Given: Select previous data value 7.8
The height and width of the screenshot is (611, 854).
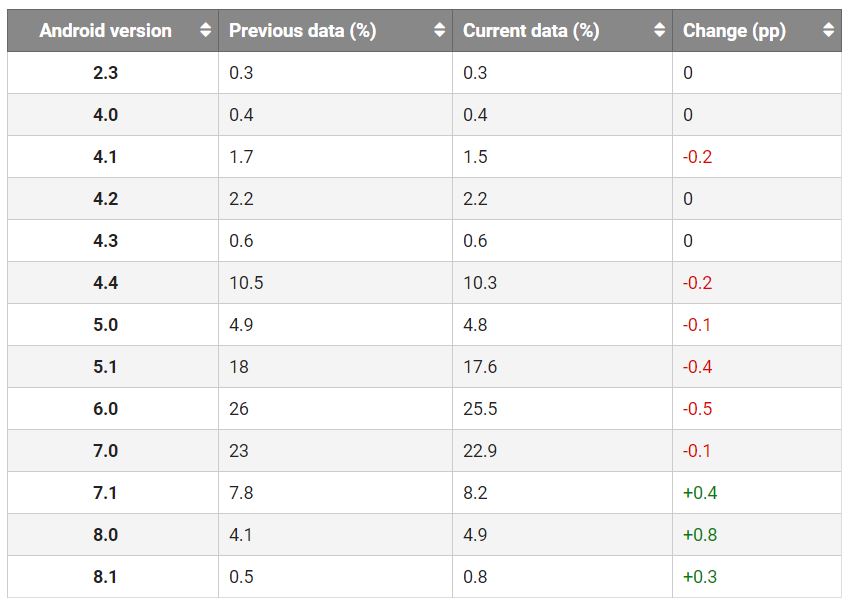Looking at the screenshot, I should pyautogui.click(x=241, y=493).
